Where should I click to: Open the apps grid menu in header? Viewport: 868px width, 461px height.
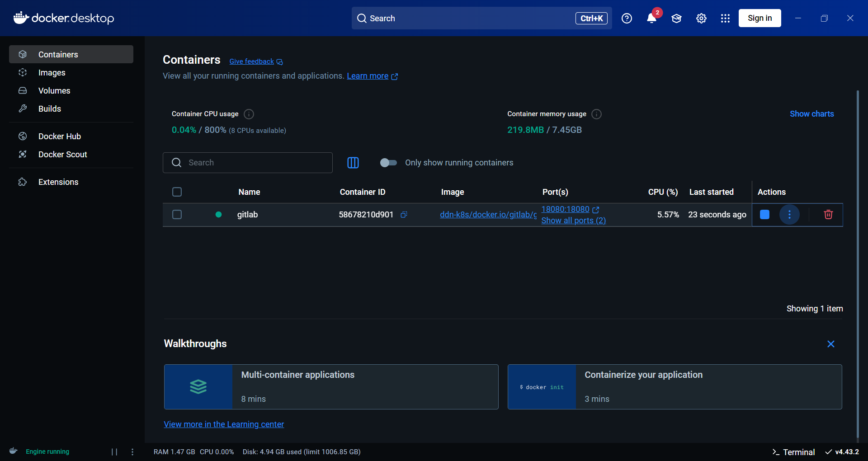click(x=725, y=19)
